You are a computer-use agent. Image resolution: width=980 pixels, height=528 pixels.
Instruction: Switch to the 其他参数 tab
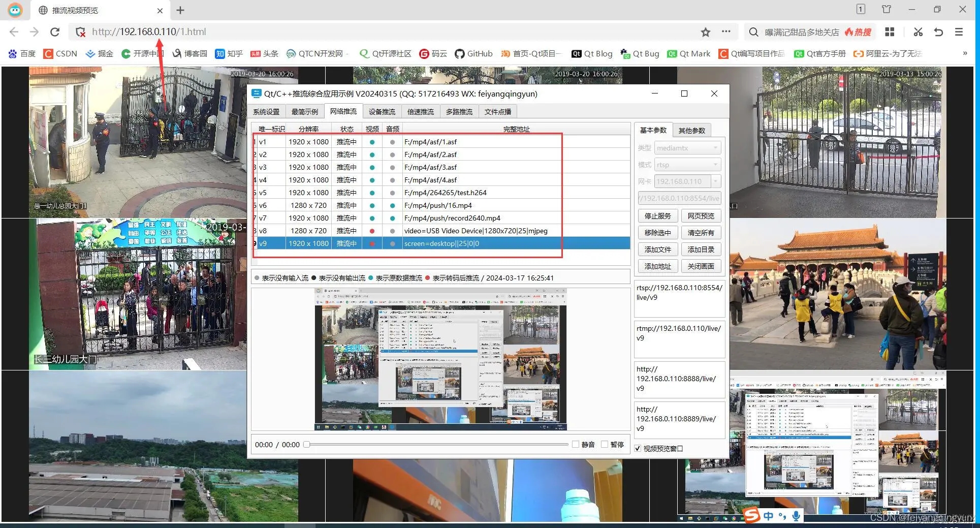pyautogui.click(x=692, y=130)
